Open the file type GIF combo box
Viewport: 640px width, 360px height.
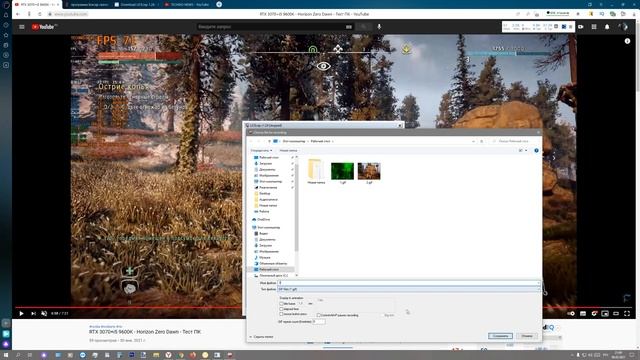point(409,289)
